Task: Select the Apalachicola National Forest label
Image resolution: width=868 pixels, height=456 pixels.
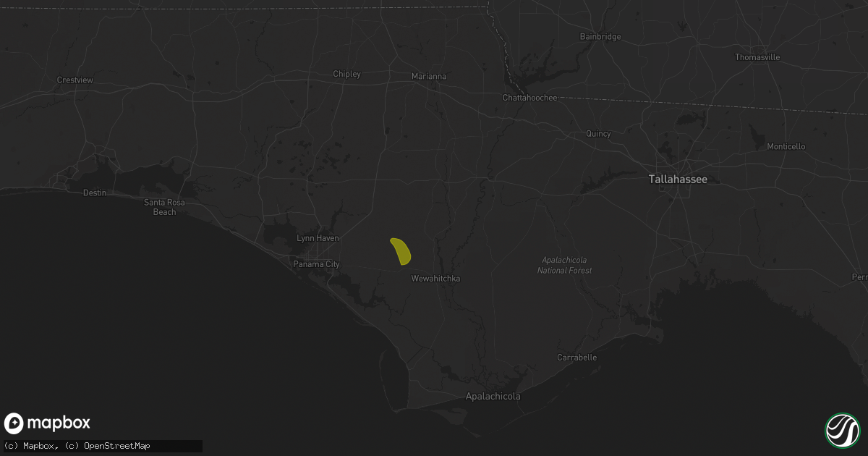Action: 565,265
